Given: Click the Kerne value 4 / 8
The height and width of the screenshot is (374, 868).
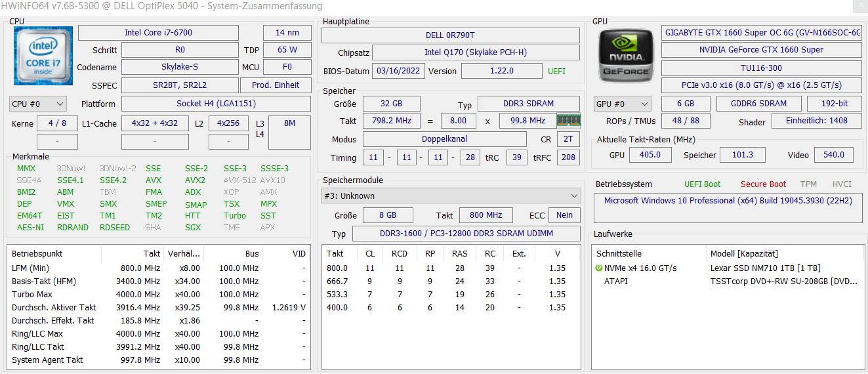Looking at the screenshot, I should click(57, 123).
